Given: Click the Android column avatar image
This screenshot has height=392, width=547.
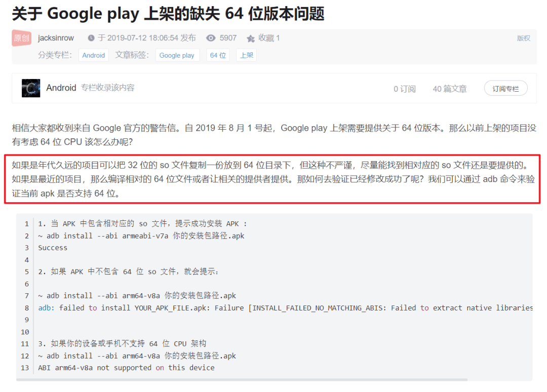Looking at the screenshot, I should coord(31,88).
